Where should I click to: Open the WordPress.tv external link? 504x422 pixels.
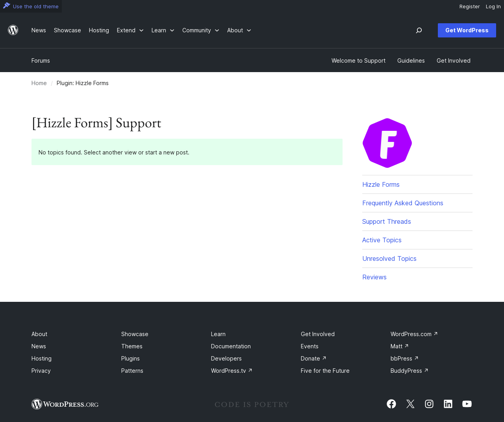(232, 371)
